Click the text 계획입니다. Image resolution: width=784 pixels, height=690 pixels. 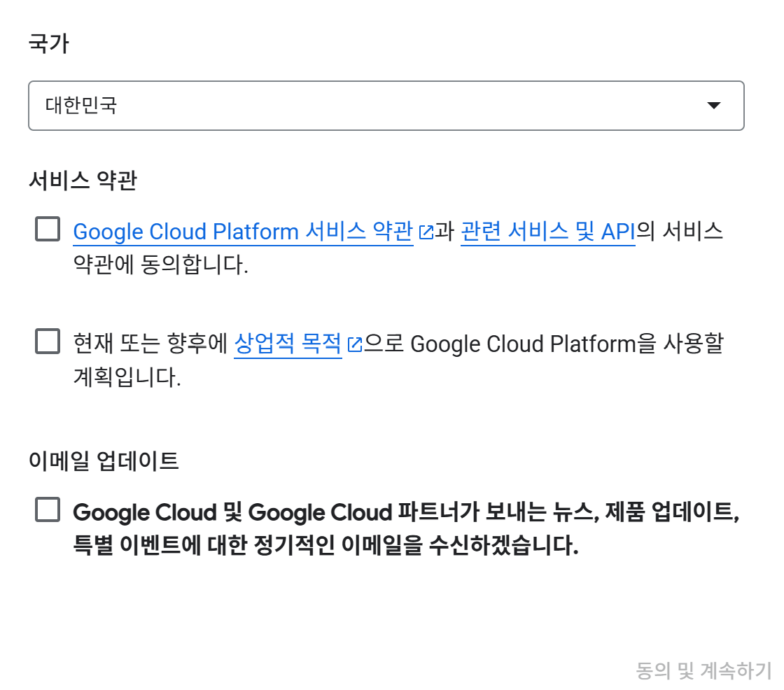[127, 377]
